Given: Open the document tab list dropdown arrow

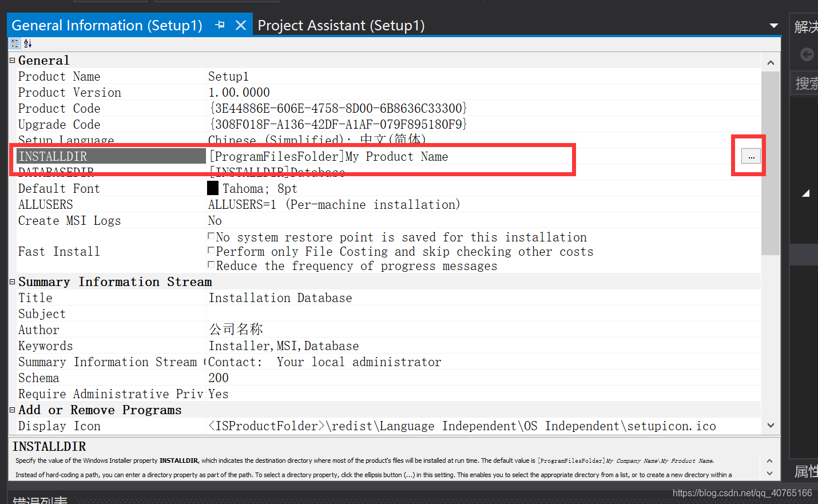Looking at the screenshot, I should coord(773,26).
